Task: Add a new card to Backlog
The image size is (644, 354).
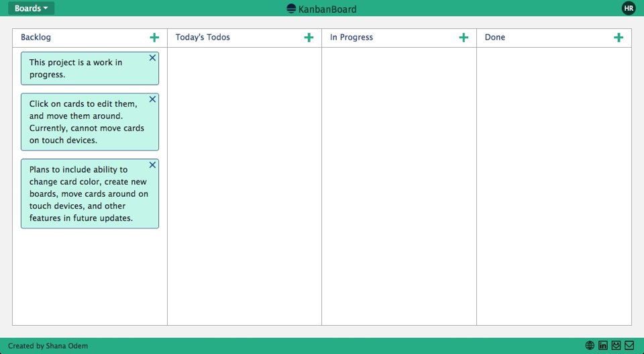Action: [x=154, y=38]
